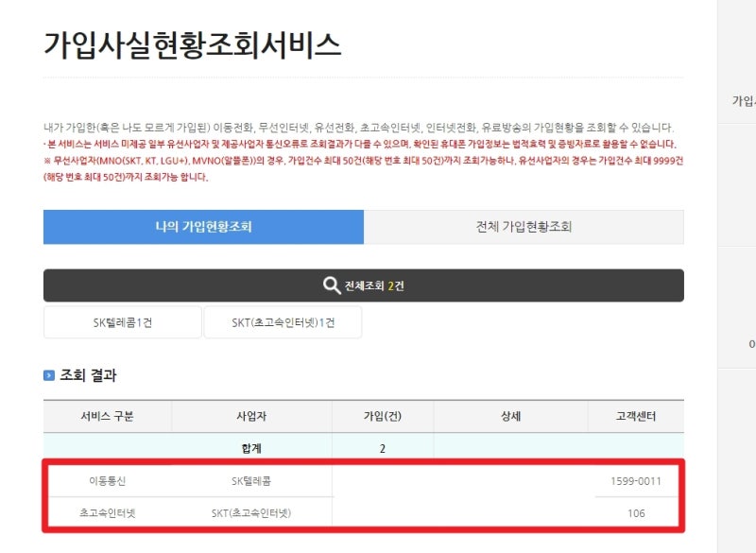Click the 106 customer center number
The width and height of the screenshot is (756, 553).
click(x=636, y=513)
